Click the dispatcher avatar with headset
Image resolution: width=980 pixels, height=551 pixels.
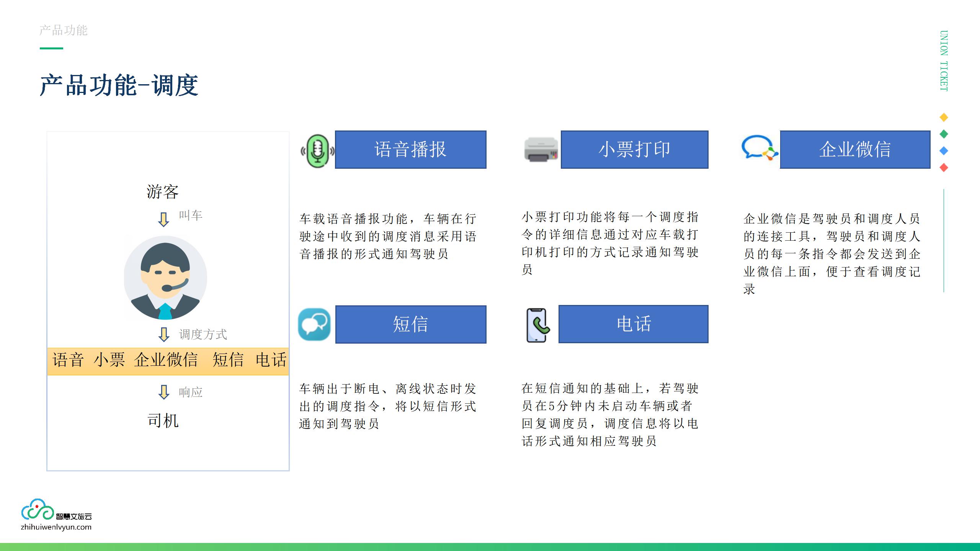coord(165,278)
